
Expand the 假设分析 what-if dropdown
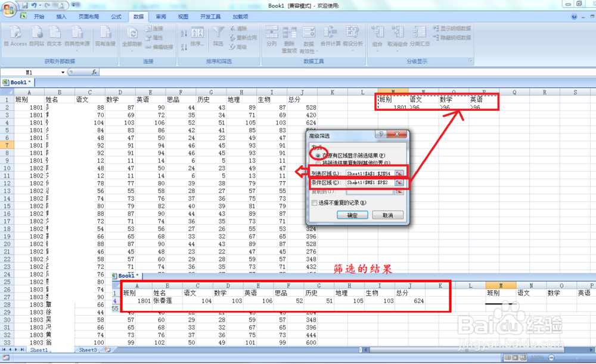pos(352,50)
